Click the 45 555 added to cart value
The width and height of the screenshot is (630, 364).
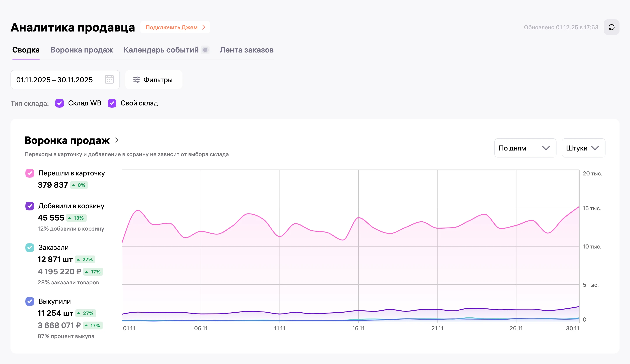(x=51, y=218)
